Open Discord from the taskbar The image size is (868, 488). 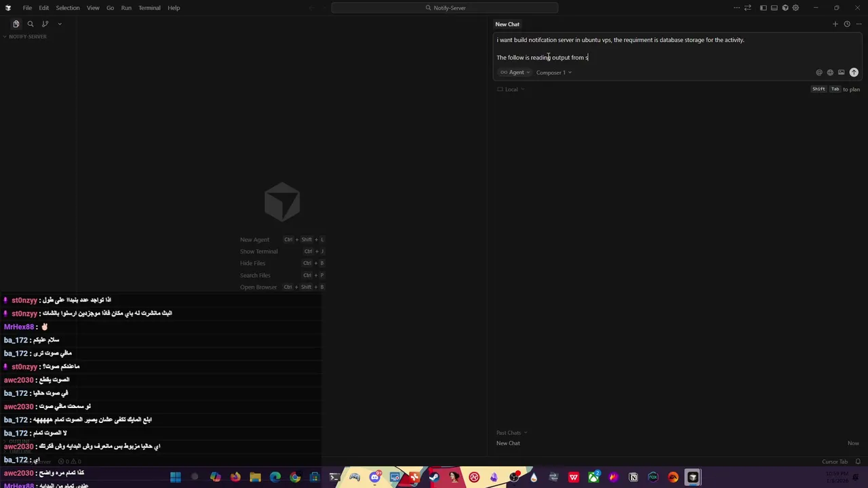pyautogui.click(x=374, y=477)
